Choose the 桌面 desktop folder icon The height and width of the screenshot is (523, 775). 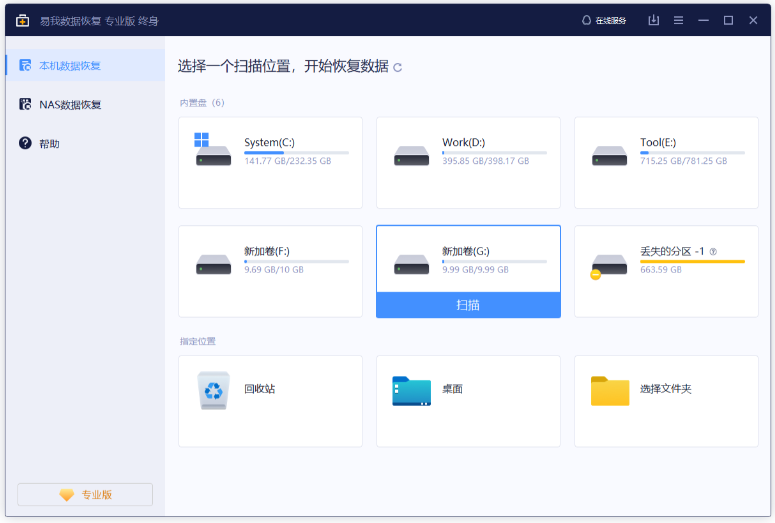[411, 391]
